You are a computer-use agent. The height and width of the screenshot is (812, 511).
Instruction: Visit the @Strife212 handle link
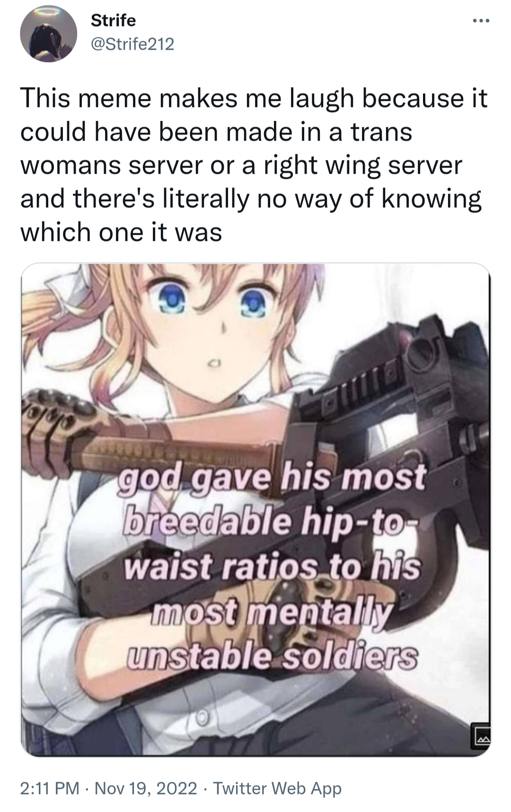(x=132, y=44)
